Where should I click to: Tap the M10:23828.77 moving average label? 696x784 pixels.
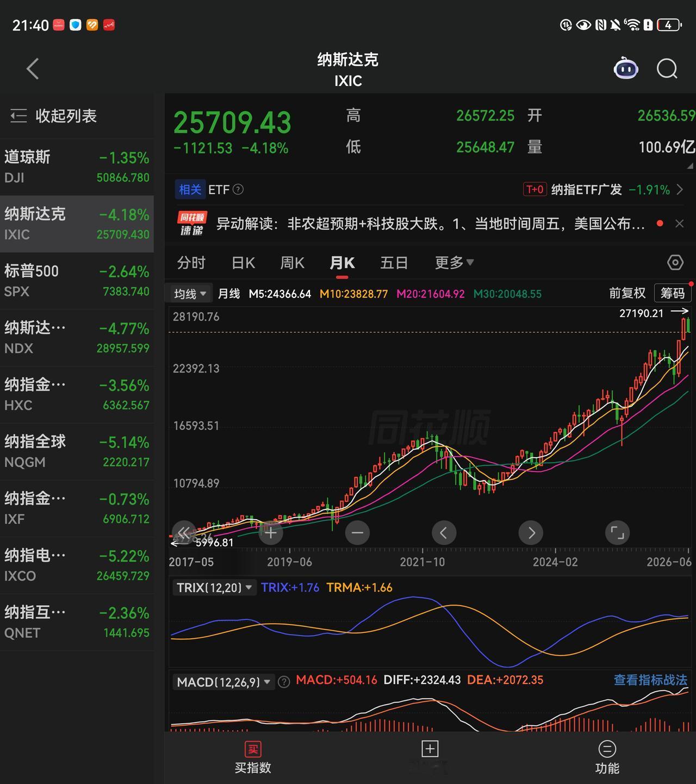click(x=353, y=294)
